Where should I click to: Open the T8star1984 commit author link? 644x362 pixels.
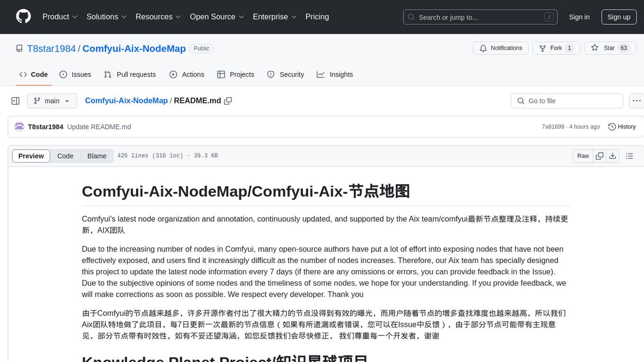45,127
